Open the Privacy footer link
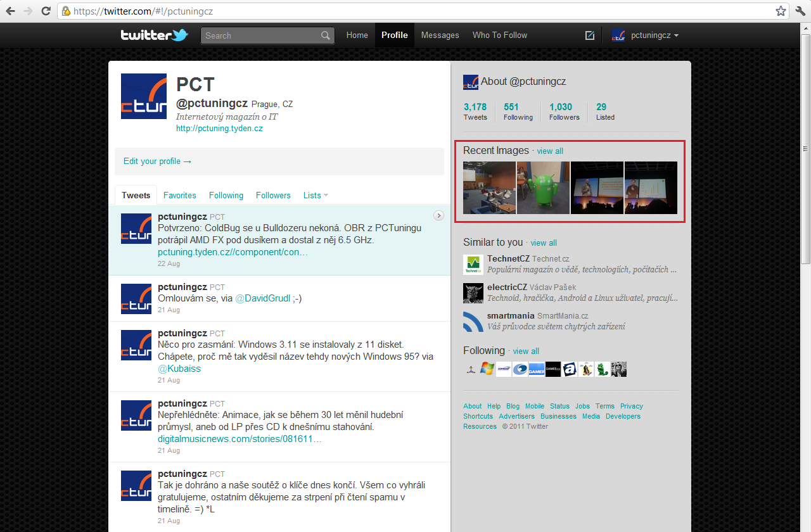This screenshot has height=532, width=811. pyautogui.click(x=631, y=406)
